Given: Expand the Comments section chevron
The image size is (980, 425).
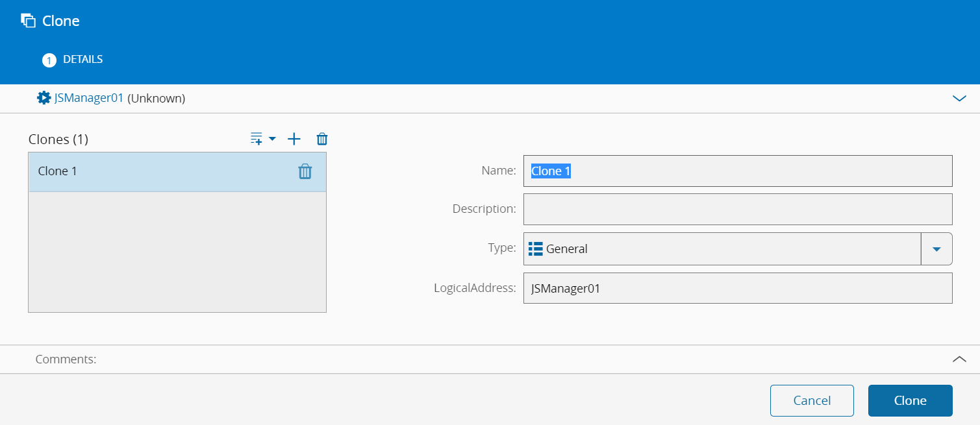Looking at the screenshot, I should [959, 359].
